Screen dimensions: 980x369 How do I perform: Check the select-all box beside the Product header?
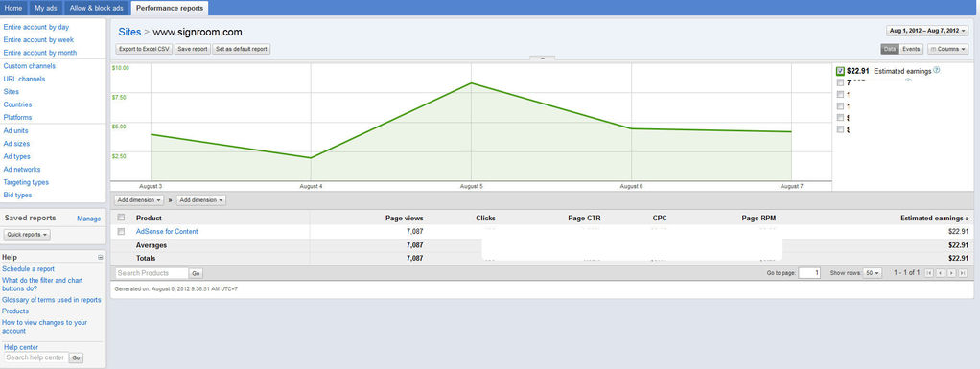121,218
